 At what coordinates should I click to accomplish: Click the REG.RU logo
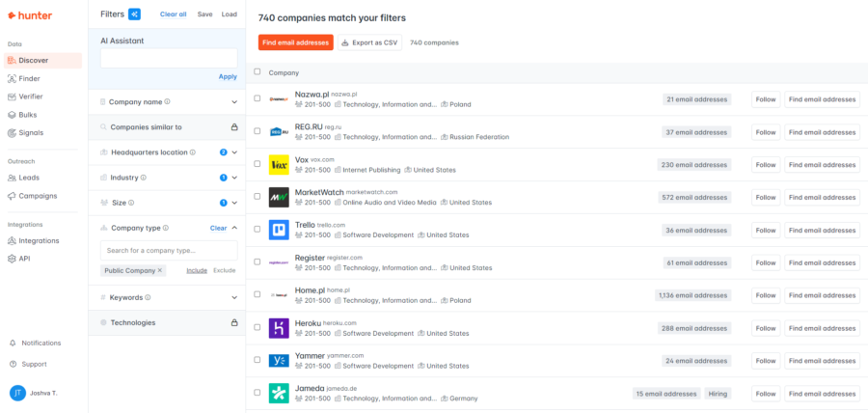(x=279, y=132)
